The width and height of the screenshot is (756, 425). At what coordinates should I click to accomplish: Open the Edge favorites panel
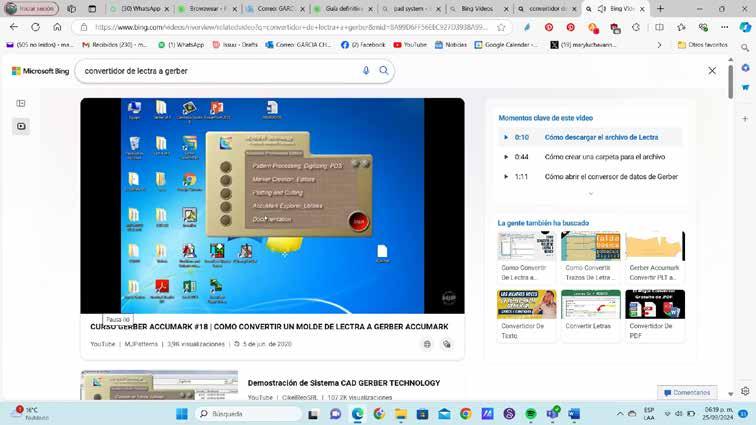click(x=681, y=27)
